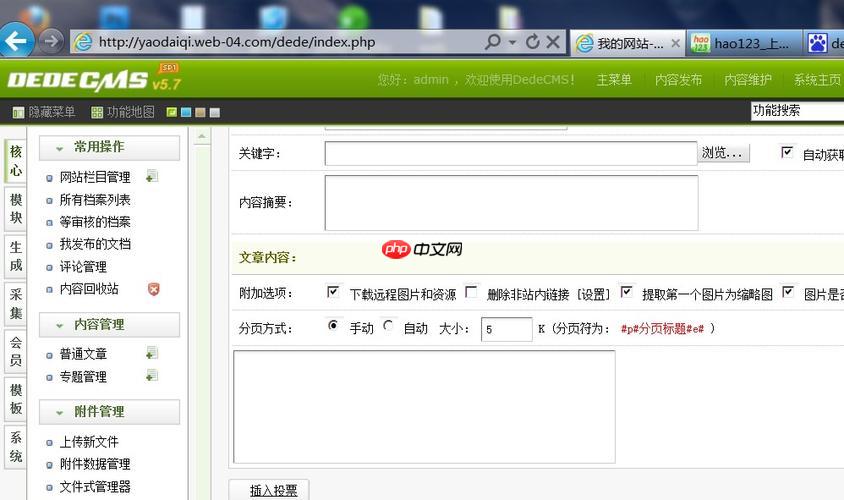
Task: Toggle the 自动获取 checkbox
Action: pyautogui.click(x=787, y=152)
